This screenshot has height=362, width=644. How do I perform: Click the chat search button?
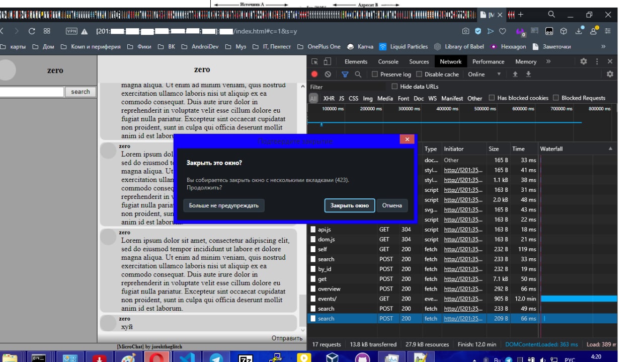coord(80,92)
